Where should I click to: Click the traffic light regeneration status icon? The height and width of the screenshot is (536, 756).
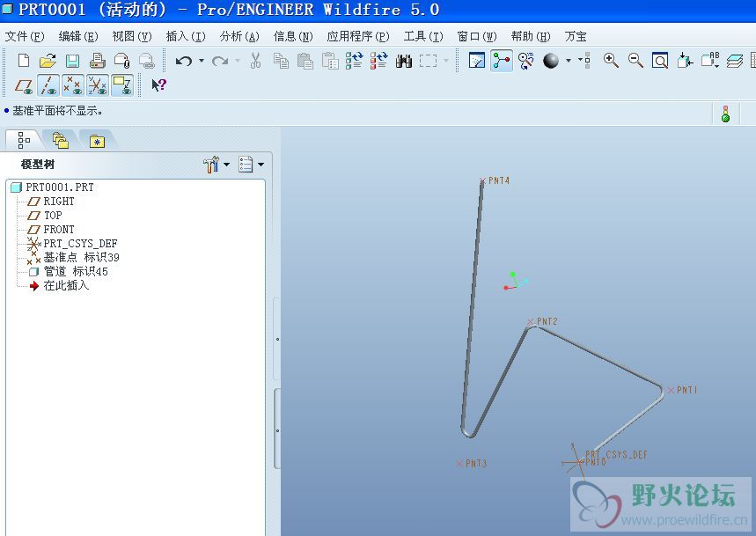click(x=725, y=114)
